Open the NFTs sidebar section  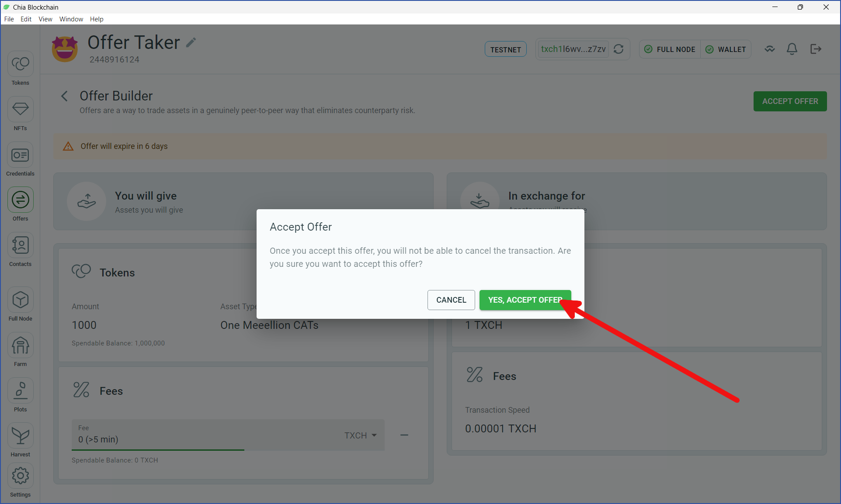click(x=20, y=114)
